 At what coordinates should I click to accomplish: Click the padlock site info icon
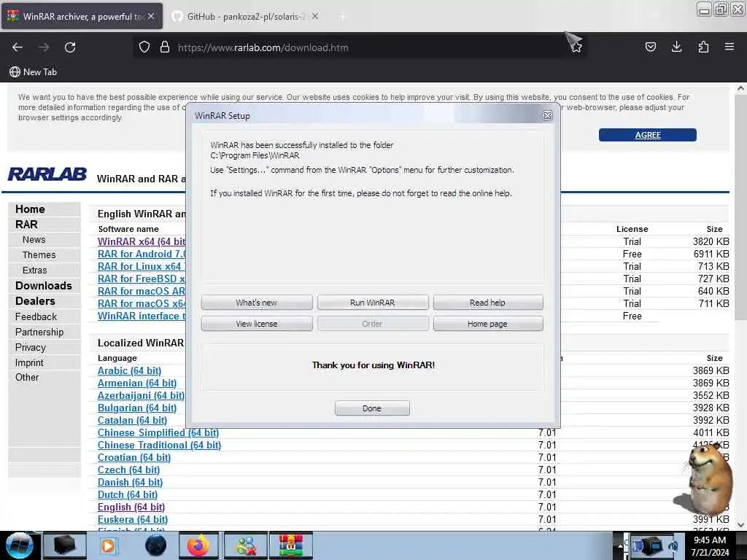164,47
